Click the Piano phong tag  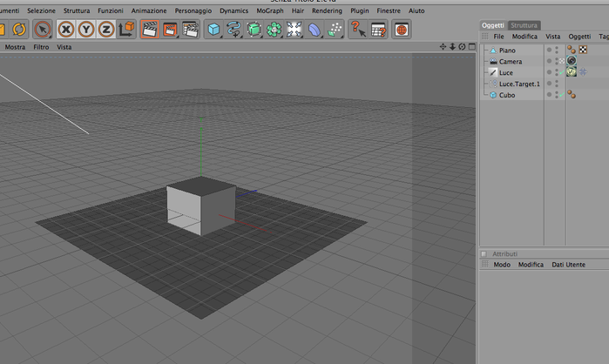pyautogui.click(x=572, y=50)
